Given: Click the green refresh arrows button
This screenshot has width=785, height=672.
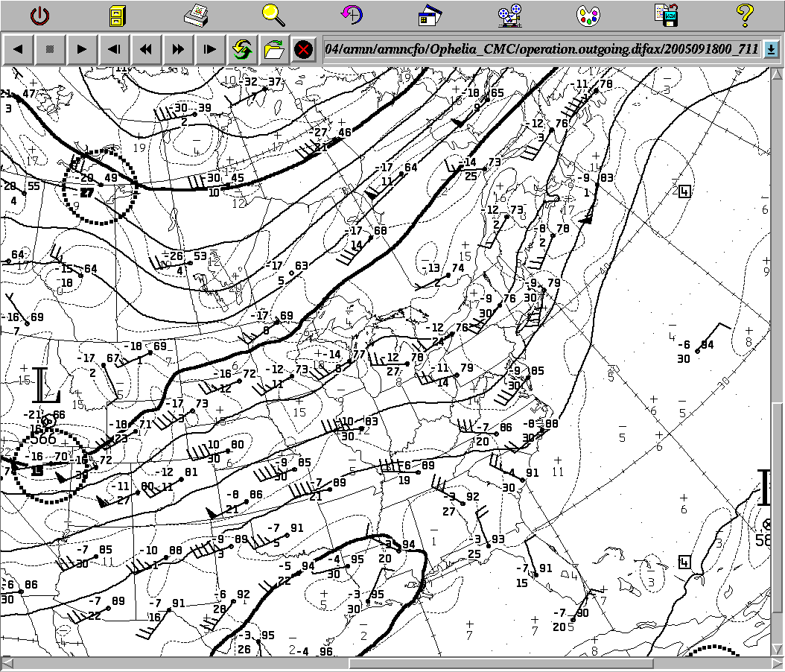Looking at the screenshot, I should coord(242,50).
